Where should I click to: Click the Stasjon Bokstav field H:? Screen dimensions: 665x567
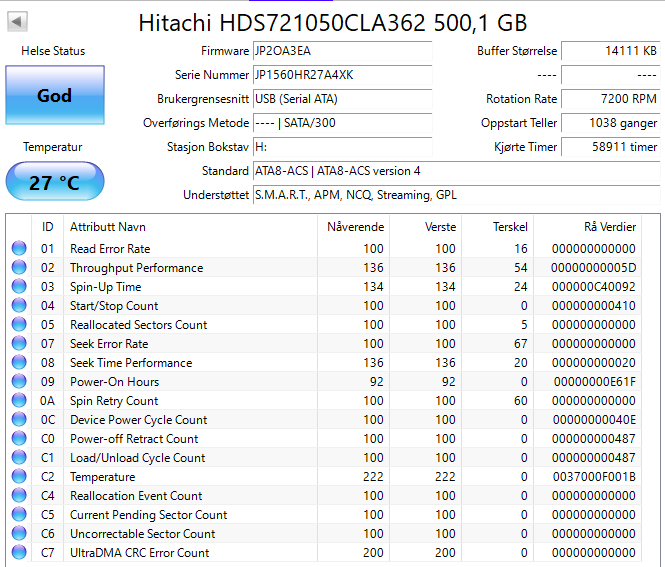(343, 147)
